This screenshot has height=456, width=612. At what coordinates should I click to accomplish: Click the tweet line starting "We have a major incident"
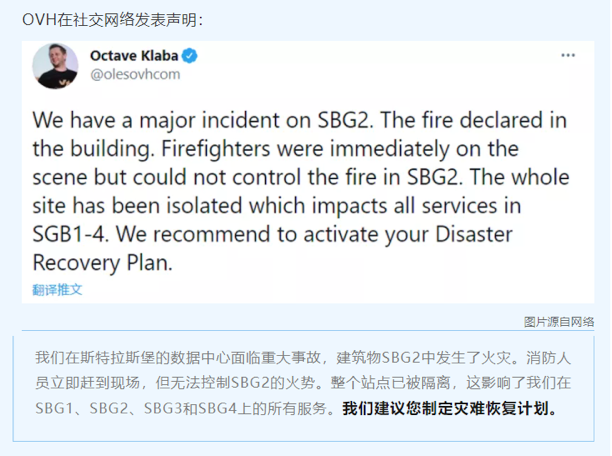pyautogui.click(x=300, y=121)
